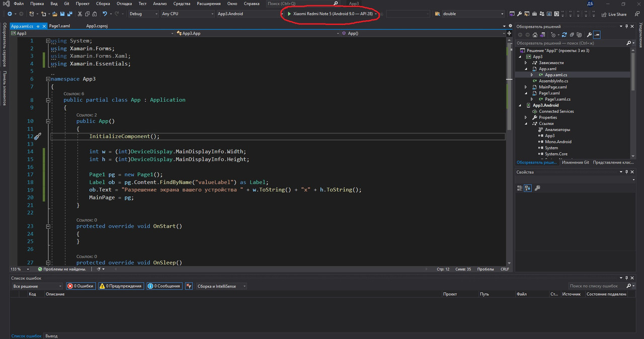
Task: Toggle the Ошибки error filter button
Action: (80, 286)
